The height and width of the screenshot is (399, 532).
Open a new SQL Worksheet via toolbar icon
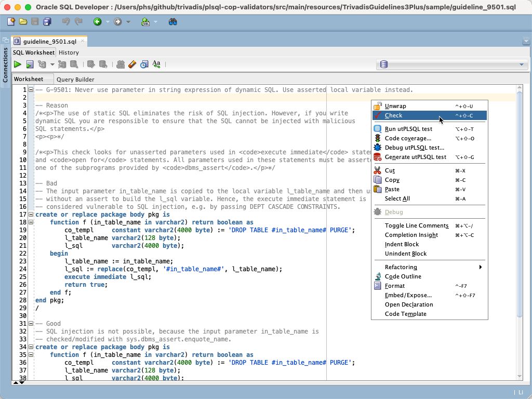145,22
